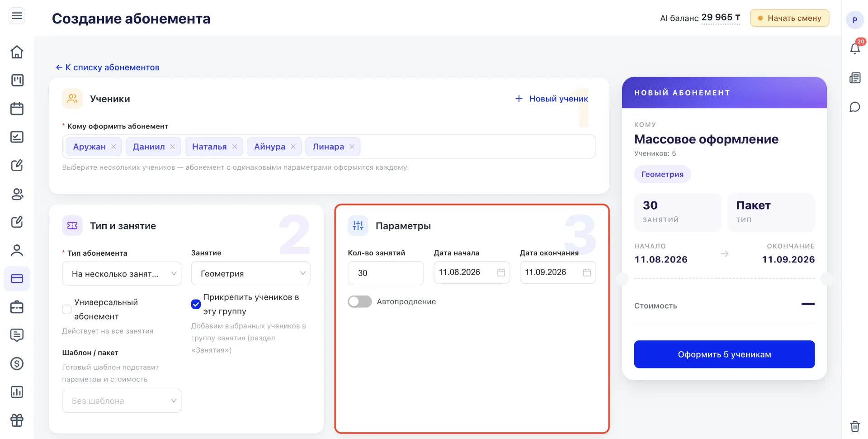Open the hamburger menu
The image size is (868, 439).
click(17, 16)
